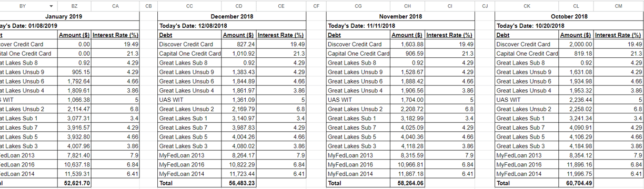Click the November 2018 title cell
Screen dimensions: 644x189
400,16
